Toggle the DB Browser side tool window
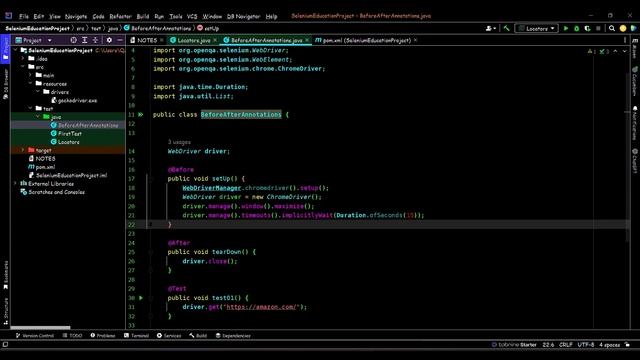The width and height of the screenshot is (640, 360). (x=5, y=84)
